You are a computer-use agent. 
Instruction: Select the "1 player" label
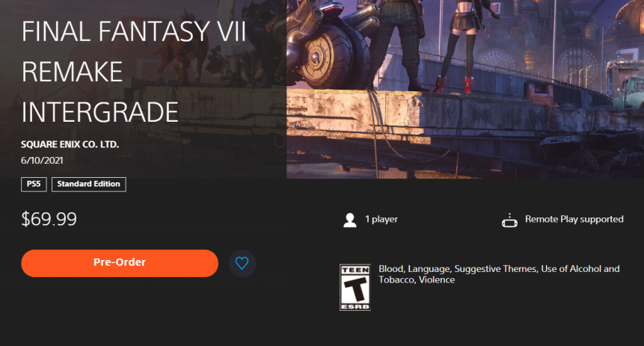tap(381, 219)
